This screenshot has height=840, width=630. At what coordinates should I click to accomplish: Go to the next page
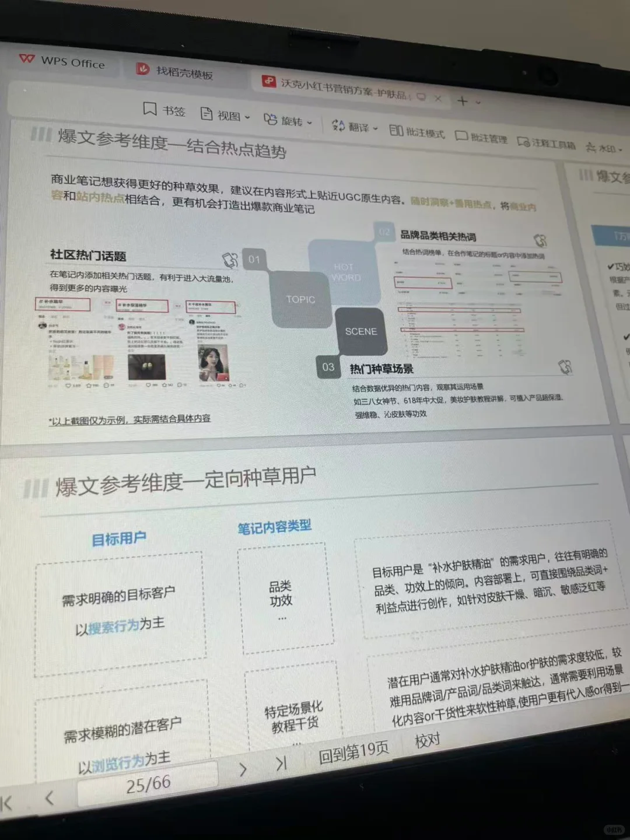pyautogui.click(x=243, y=770)
